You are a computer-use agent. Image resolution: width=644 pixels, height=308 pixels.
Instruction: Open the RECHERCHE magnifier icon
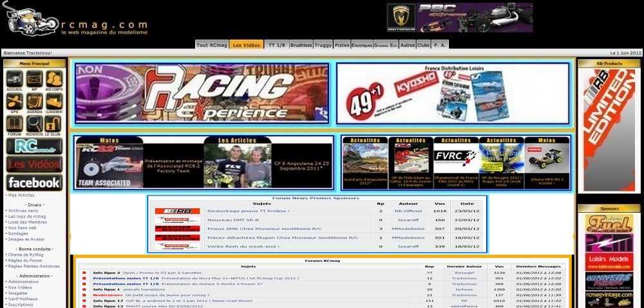coord(35,125)
